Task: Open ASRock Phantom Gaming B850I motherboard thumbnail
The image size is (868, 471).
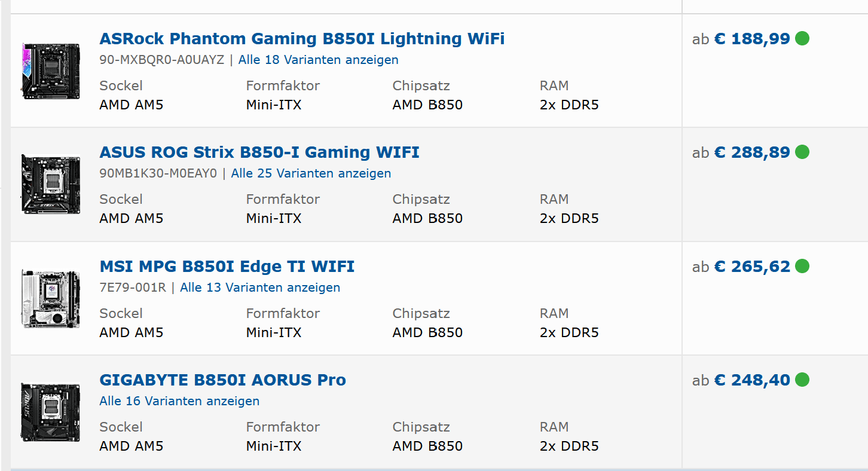Action: tap(51, 71)
